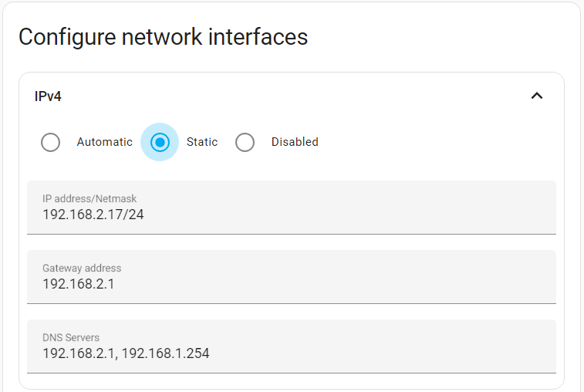Click empty area right of Gateway value
The height and width of the screenshot is (392, 584).
pos(347,284)
